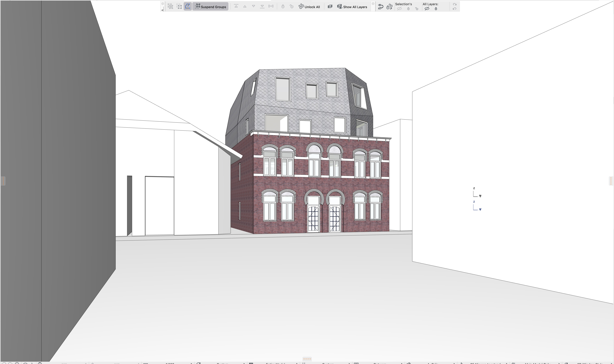
Task: Expand the bottom orange dashed tray handle
Action: (x=307, y=359)
